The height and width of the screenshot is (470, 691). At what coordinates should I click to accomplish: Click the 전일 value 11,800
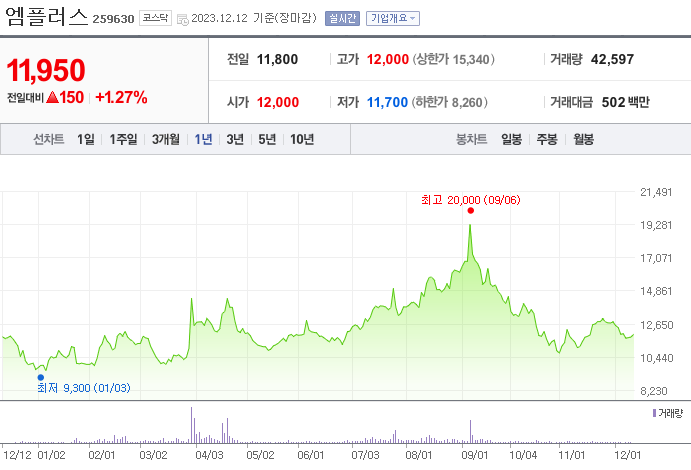[277, 59]
